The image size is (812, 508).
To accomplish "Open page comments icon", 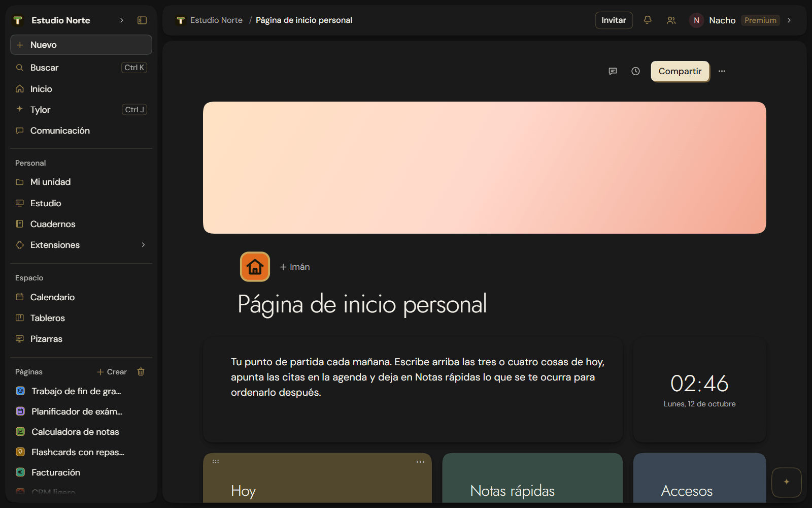I will tap(613, 71).
